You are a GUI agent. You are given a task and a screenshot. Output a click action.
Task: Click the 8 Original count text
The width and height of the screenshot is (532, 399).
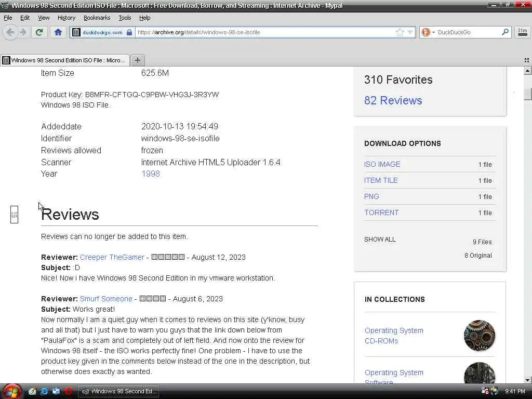pyautogui.click(x=478, y=256)
